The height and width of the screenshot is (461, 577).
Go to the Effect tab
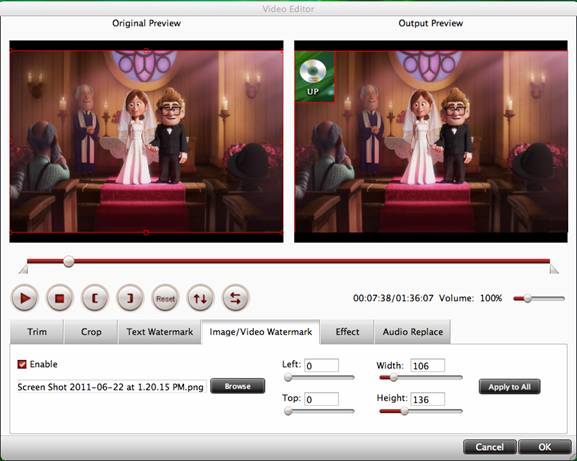347,332
